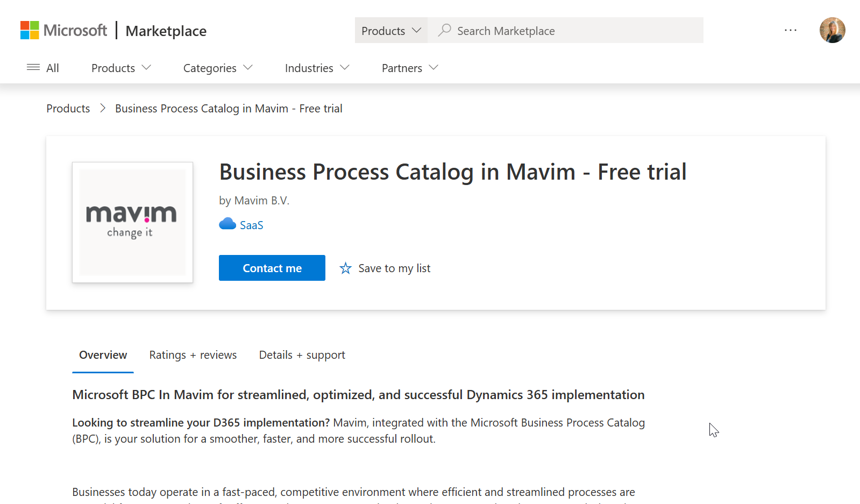Open the Products search scope dropdown
860x504 pixels.
pos(391,31)
